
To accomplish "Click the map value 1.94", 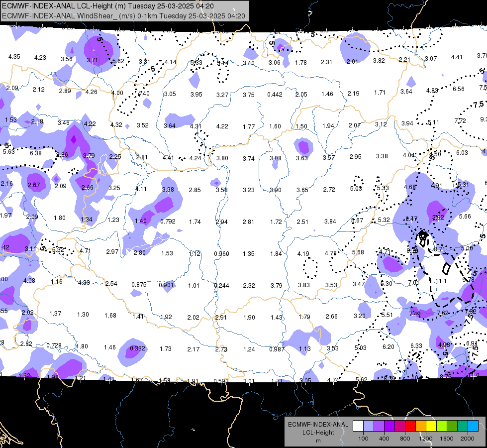I will click(328, 125).
